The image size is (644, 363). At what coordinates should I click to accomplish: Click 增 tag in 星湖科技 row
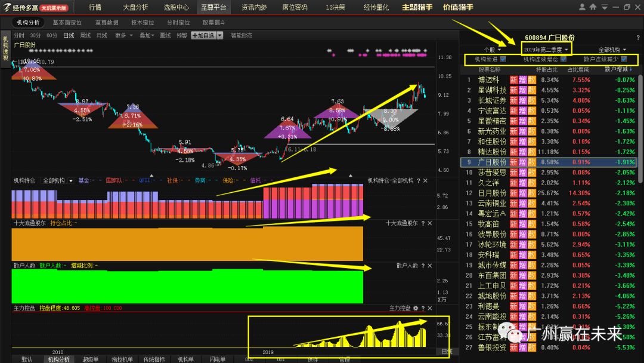tap(522, 90)
